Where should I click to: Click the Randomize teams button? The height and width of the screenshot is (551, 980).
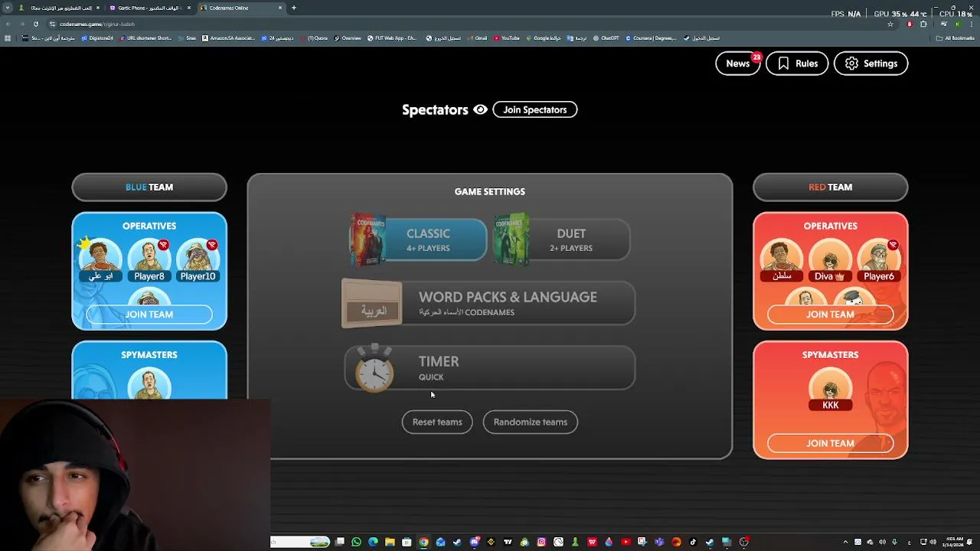pyautogui.click(x=530, y=422)
